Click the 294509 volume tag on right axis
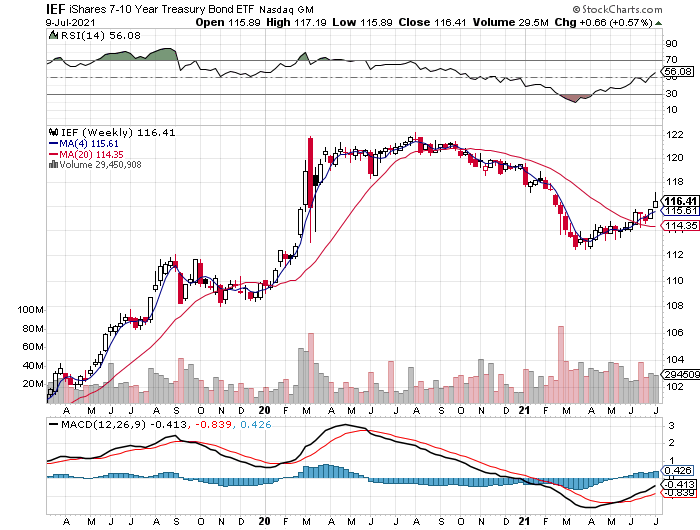700x530 pixels. tap(681, 374)
